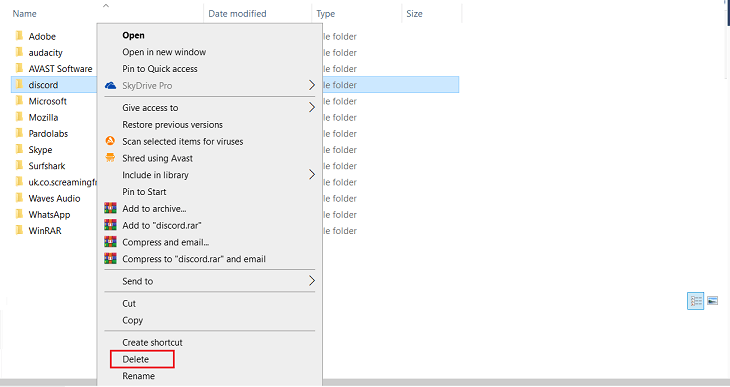The width and height of the screenshot is (730, 387).
Task: Select Rename from the context menu
Action: pos(138,376)
